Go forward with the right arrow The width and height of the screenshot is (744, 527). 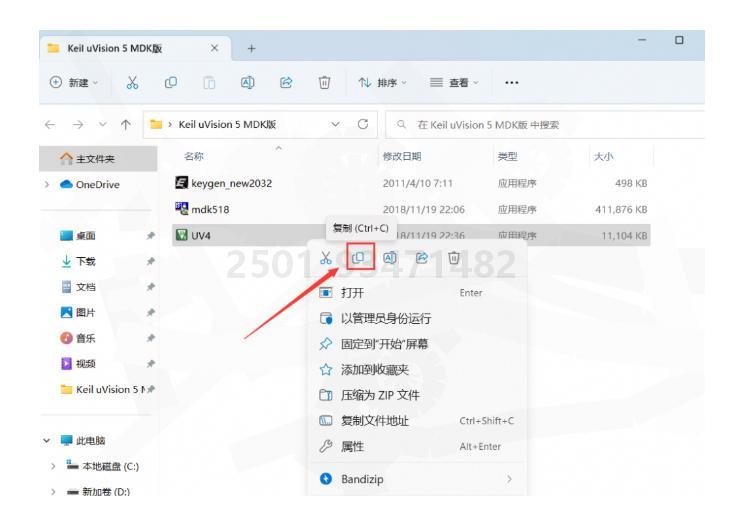point(78,125)
